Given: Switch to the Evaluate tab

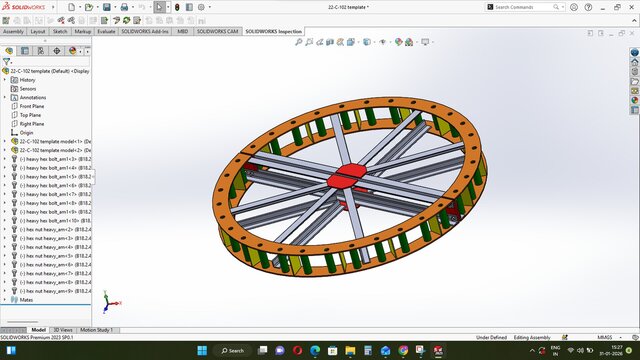Looking at the screenshot, I should coord(106,31).
